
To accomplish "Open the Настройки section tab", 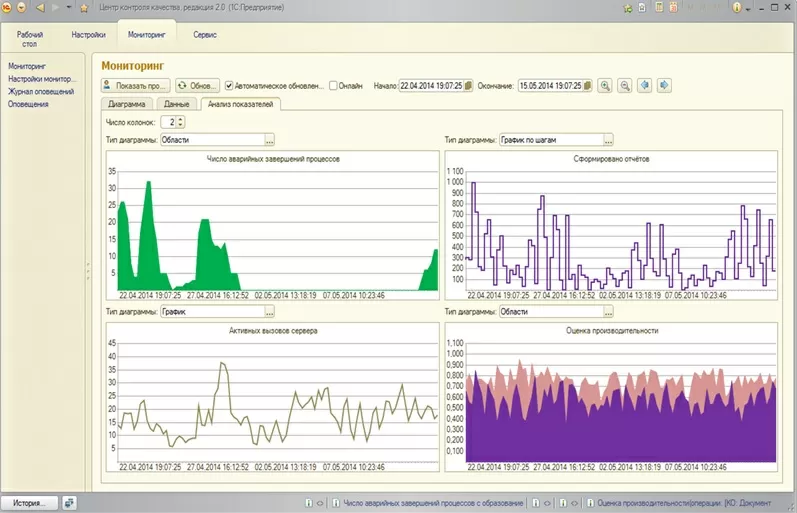I will click(89, 35).
